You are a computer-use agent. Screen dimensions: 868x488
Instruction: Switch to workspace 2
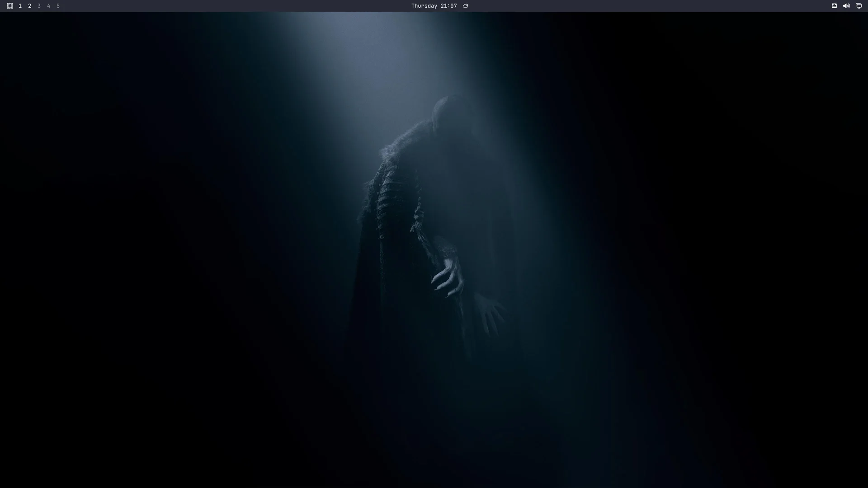click(x=29, y=6)
